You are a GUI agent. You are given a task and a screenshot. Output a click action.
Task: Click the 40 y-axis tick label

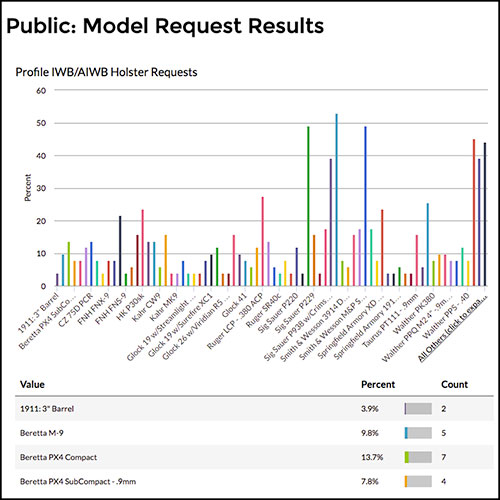tap(41, 156)
